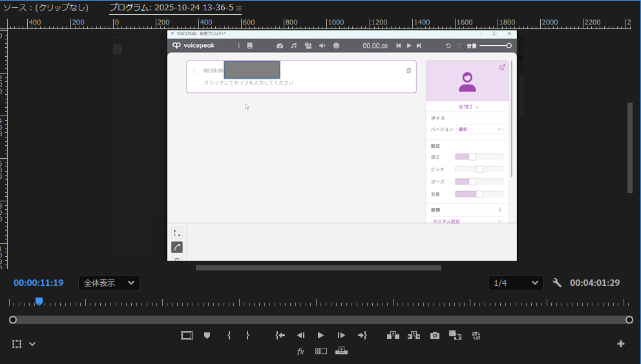Click the right zoom scroll bar handle
This screenshot has height=364, width=641.
[x=629, y=320]
